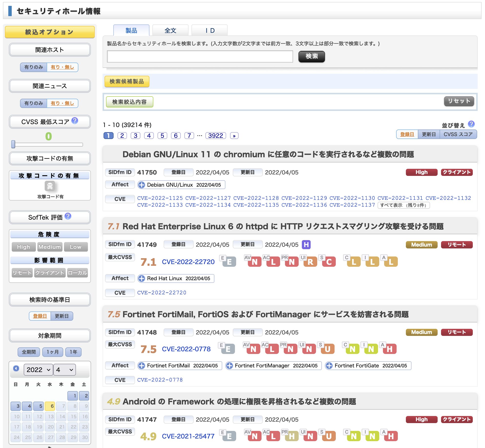Click the SofTek 評価 help question icon
This screenshot has height=448, width=485.
click(68, 216)
